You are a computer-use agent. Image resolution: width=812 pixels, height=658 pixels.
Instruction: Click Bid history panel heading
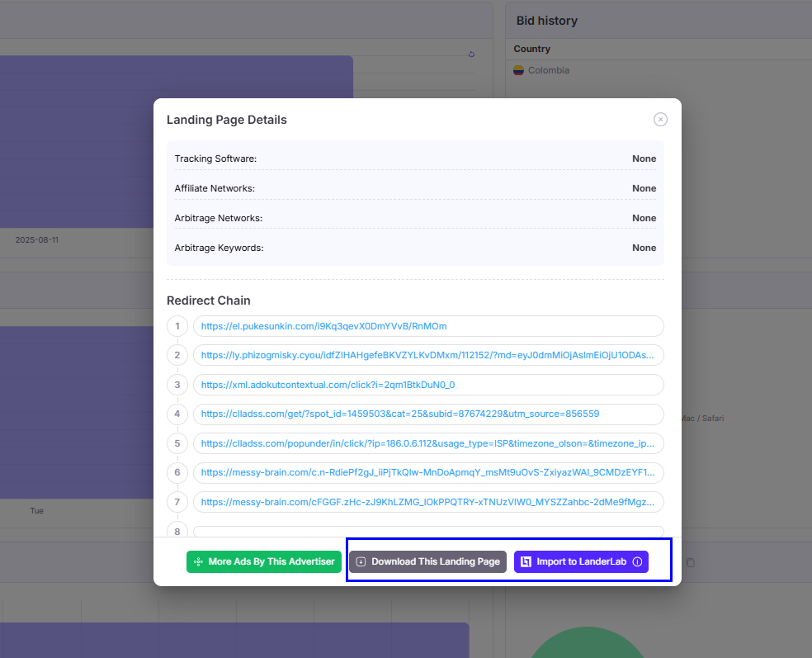(x=547, y=21)
